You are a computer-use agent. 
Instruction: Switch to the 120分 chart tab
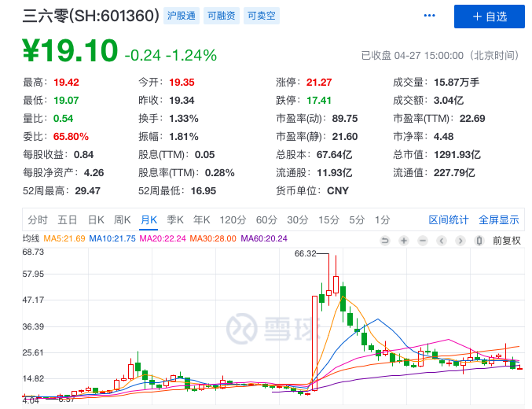coord(233,219)
